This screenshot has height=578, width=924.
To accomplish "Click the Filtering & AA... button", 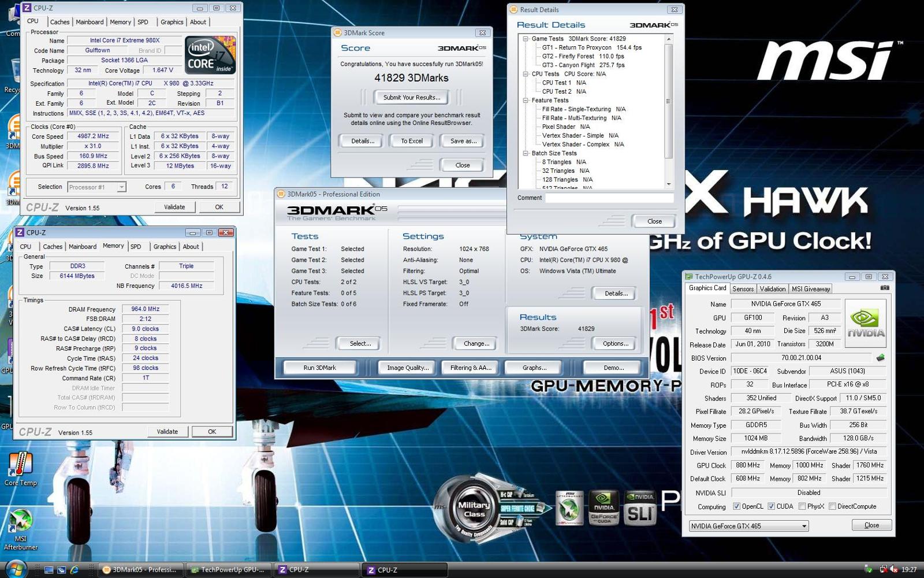I will coord(471,368).
